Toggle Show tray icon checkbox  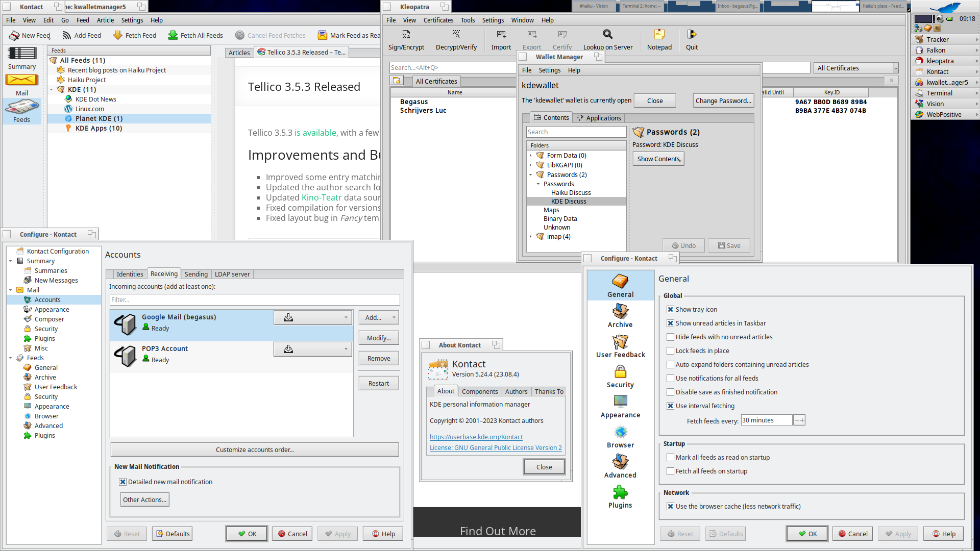point(670,309)
